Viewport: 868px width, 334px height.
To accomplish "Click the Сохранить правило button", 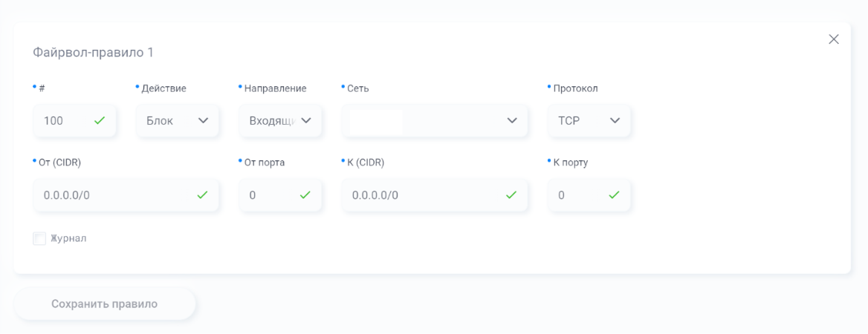I will point(105,304).
